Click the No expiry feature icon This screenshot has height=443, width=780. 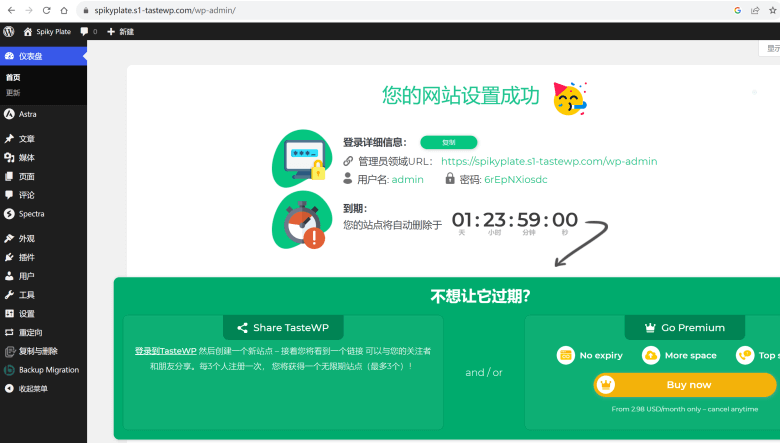click(566, 355)
